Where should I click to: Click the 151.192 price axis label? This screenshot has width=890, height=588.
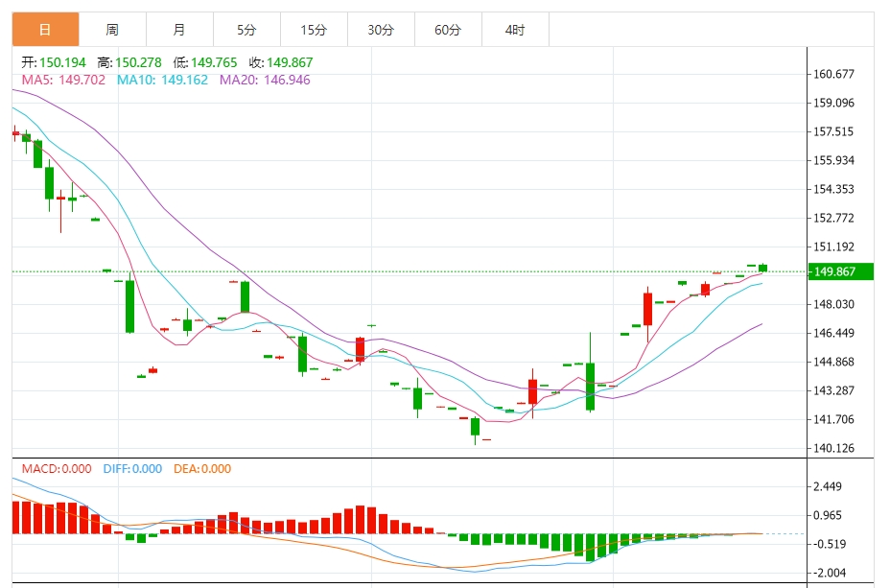833,247
